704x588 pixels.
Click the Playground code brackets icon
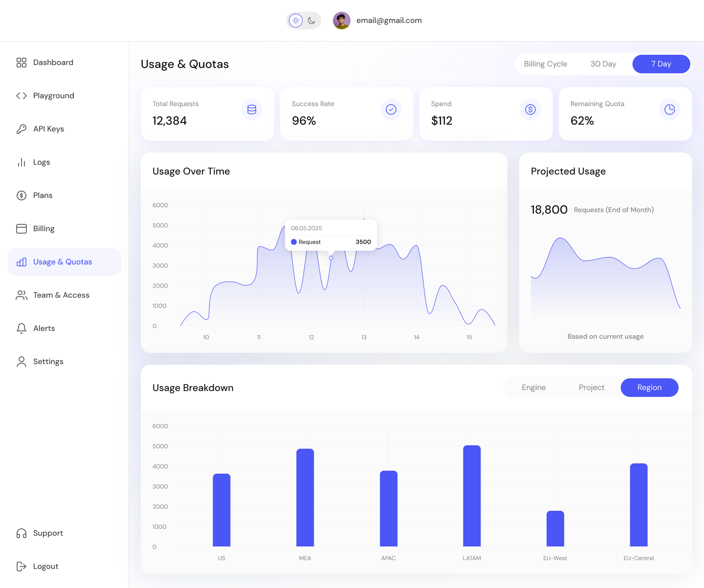tap(22, 96)
